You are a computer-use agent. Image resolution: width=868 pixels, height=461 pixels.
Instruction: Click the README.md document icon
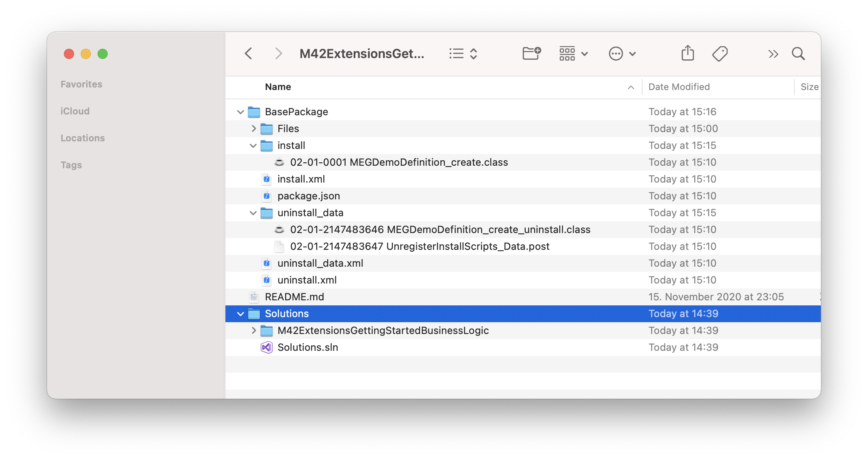click(254, 297)
